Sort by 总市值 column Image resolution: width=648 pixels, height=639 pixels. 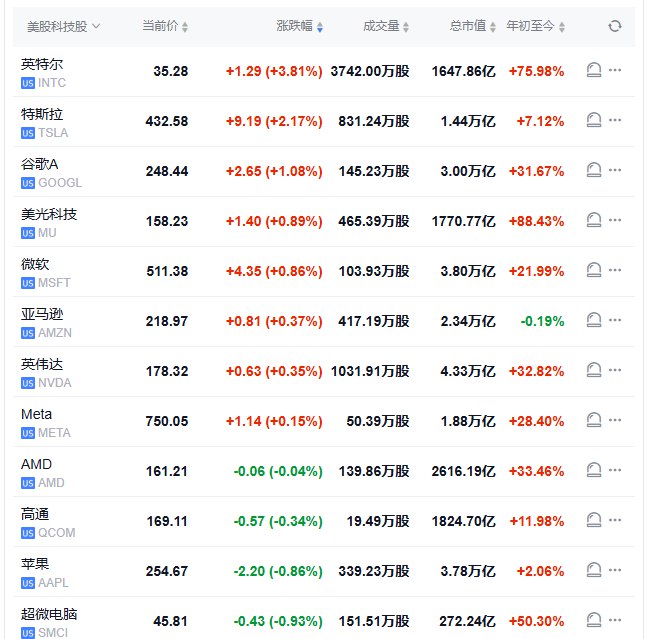[472, 26]
